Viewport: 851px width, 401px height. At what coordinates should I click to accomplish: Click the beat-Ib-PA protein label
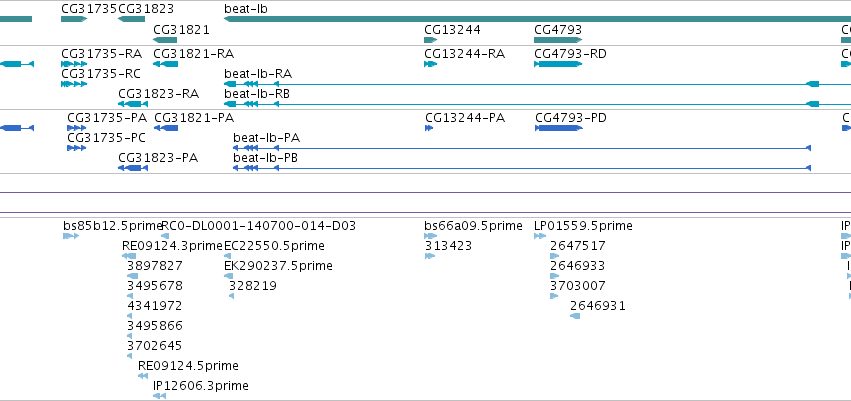click(x=266, y=138)
